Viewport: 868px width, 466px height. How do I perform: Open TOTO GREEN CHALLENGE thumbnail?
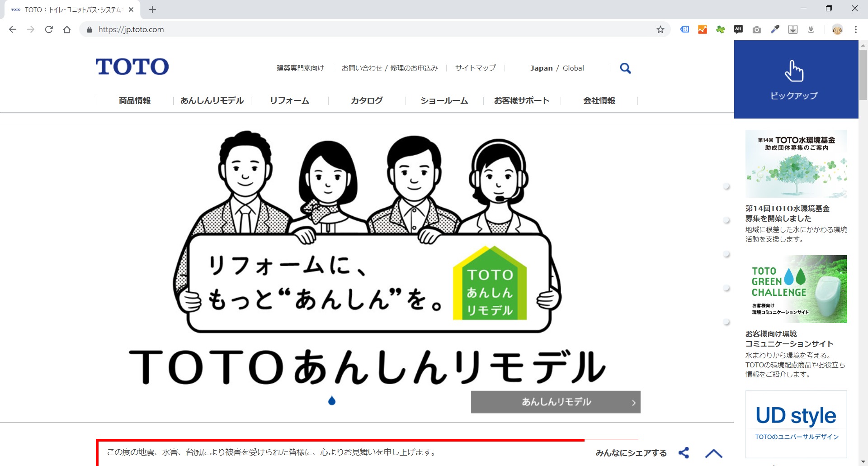tap(796, 289)
